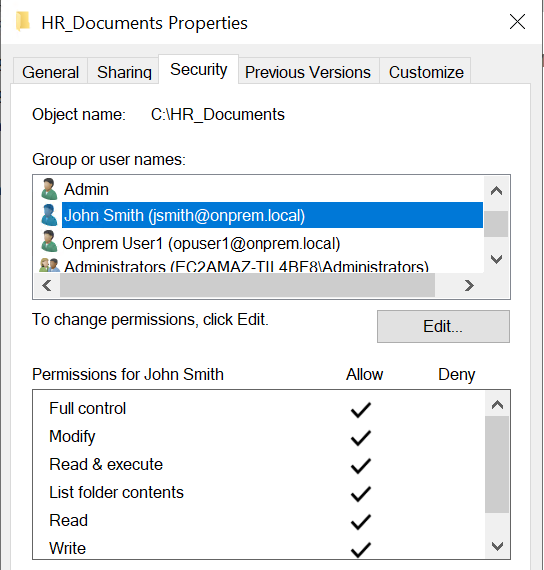Click down arrow of permissions list scrollbar
544x570 pixels.
click(497, 545)
